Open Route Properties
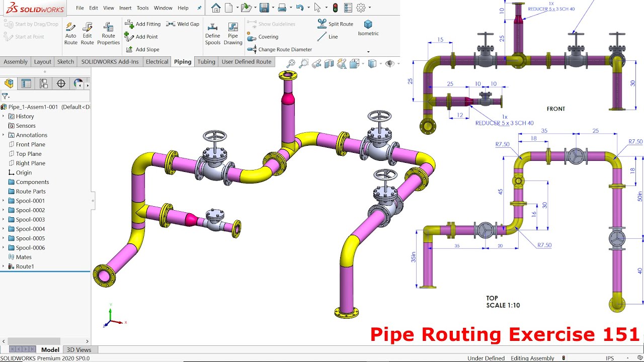The image size is (644, 362). click(x=109, y=34)
